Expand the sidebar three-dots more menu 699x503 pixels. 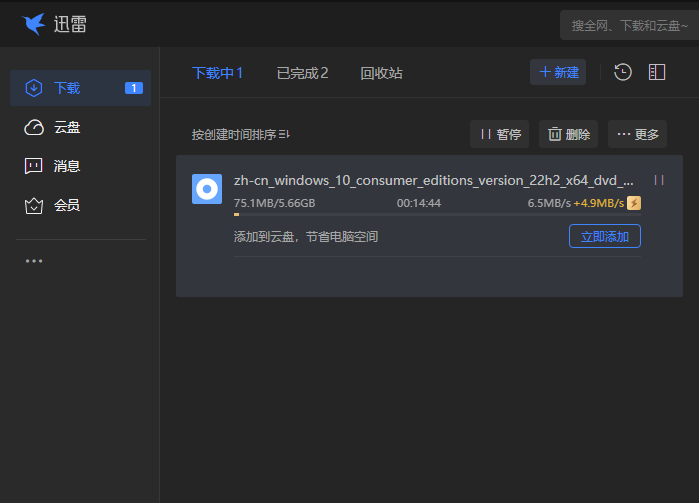[34, 261]
